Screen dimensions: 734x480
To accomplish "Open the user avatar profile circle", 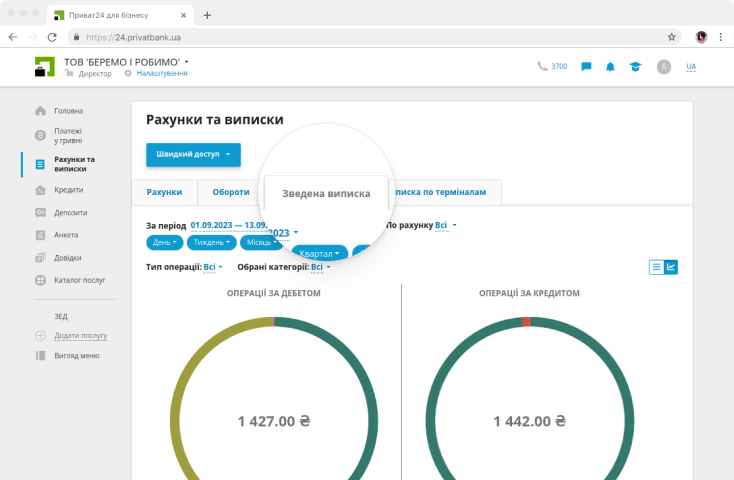I will [x=663, y=67].
